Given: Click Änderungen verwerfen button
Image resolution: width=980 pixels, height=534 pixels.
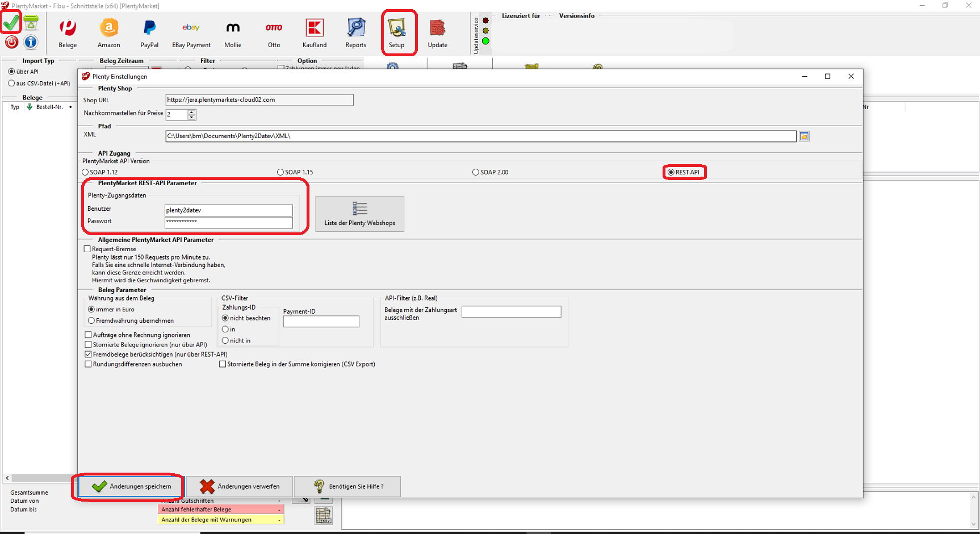Looking at the screenshot, I should [239, 486].
